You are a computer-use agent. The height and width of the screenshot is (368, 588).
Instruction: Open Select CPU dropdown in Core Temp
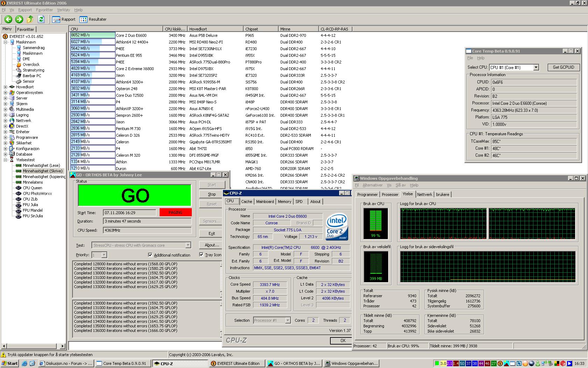tap(536, 67)
